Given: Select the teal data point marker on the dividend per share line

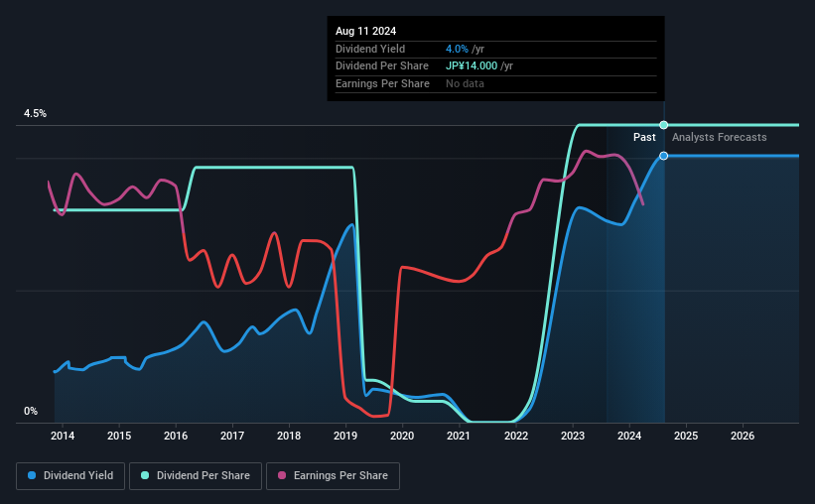Looking at the screenshot, I should [x=664, y=125].
